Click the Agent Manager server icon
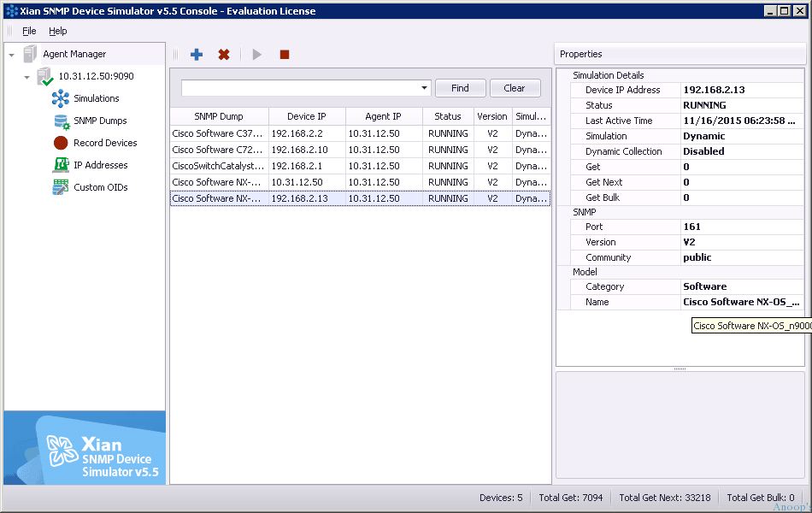 30,54
